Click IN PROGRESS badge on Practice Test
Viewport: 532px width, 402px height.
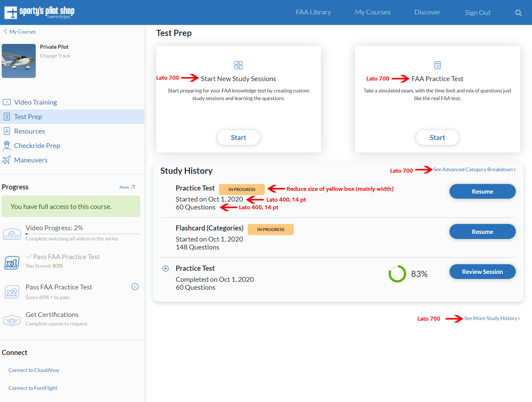pos(242,189)
